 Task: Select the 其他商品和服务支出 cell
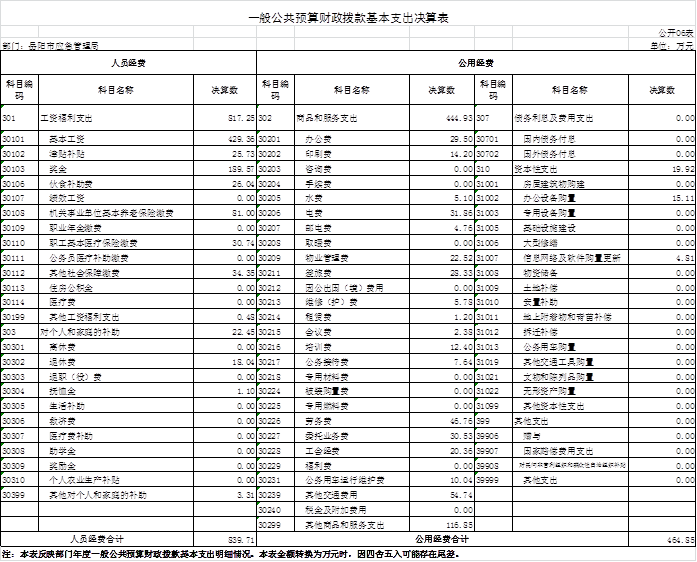click(344, 524)
